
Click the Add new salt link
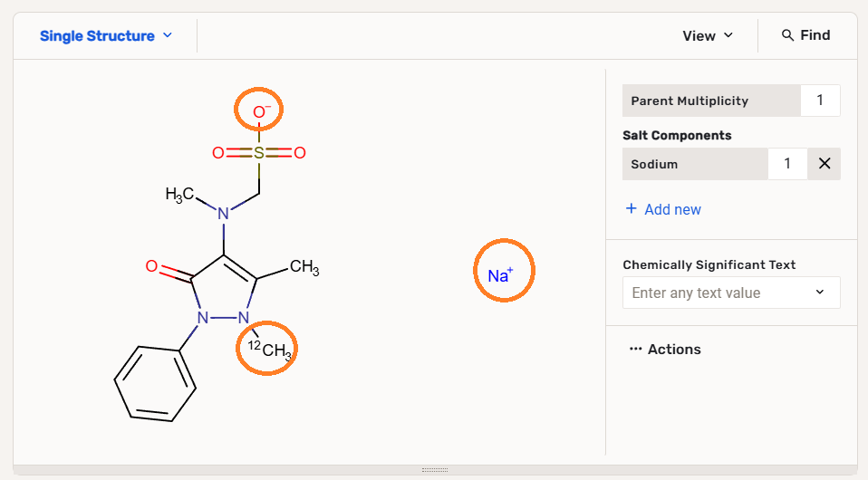click(672, 209)
